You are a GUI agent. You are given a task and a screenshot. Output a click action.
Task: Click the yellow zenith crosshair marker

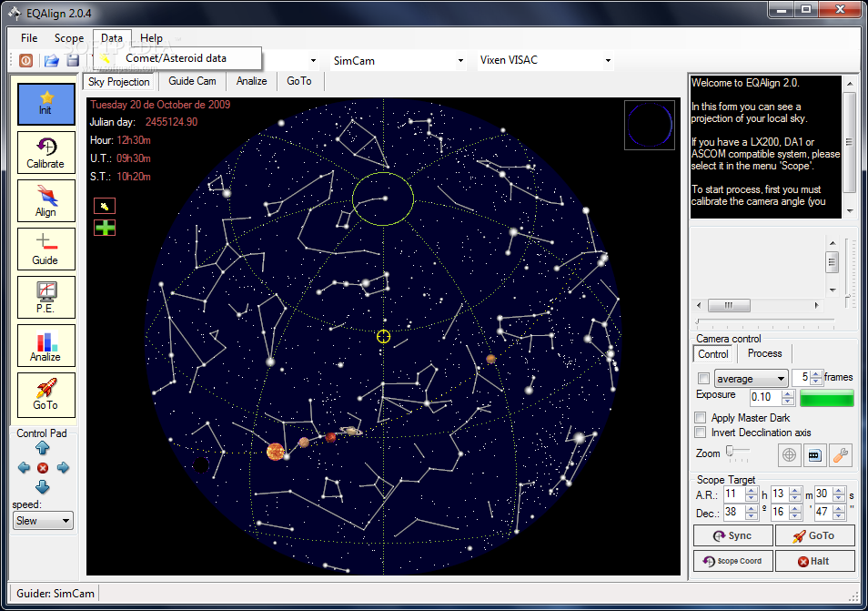coord(384,336)
